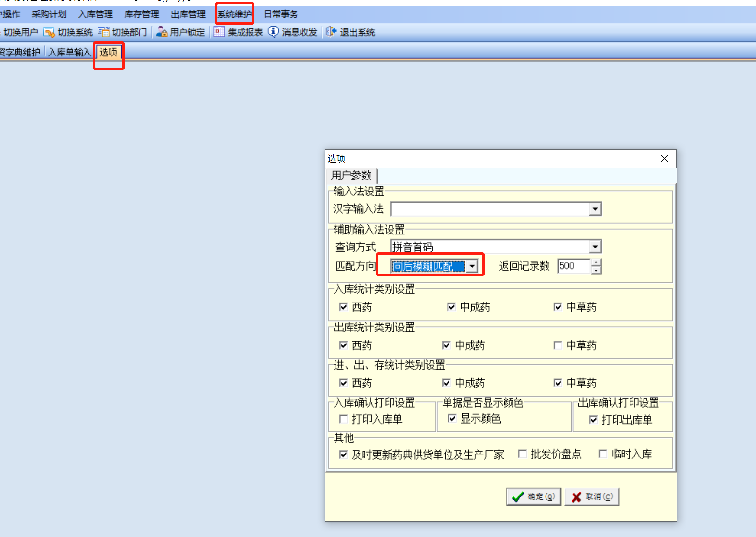This screenshot has width=756, height=537.
Task: Lock the user with 用户锁定 icon
Action: [x=162, y=32]
